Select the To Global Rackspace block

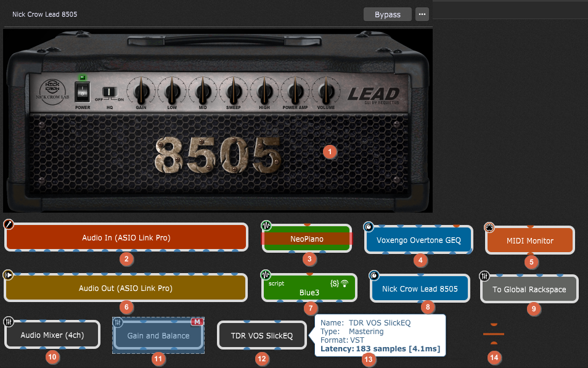coord(529,289)
